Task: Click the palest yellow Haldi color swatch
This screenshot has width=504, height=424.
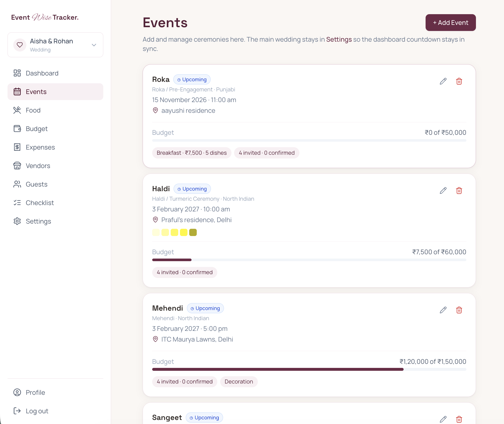Action: [156, 233]
